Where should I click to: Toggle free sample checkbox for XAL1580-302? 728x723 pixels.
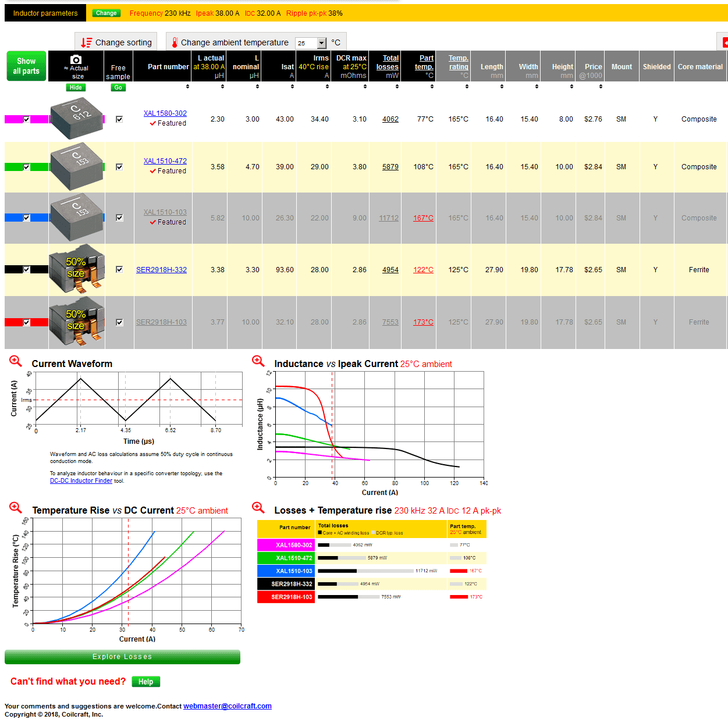[119, 119]
